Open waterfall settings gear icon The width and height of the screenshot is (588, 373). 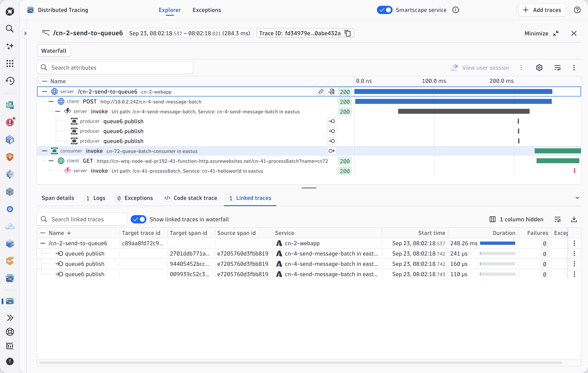[x=539, y=68]
